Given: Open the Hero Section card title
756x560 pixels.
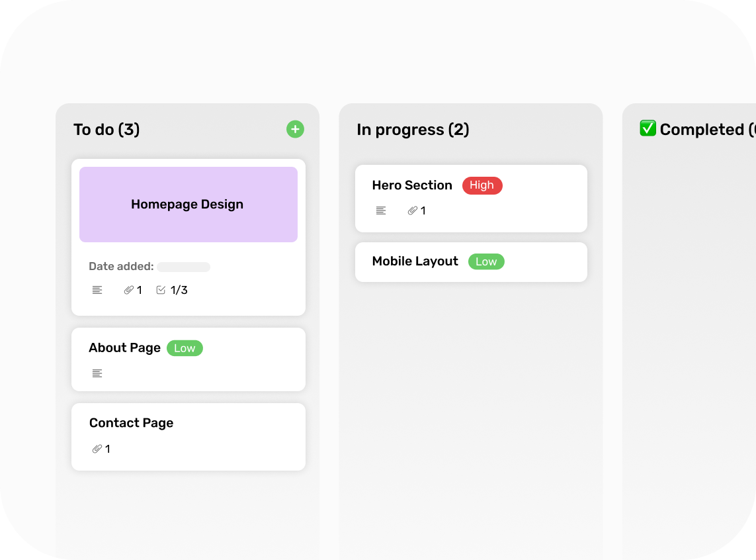Looking at the screenshot, I should tap(412, 185).
